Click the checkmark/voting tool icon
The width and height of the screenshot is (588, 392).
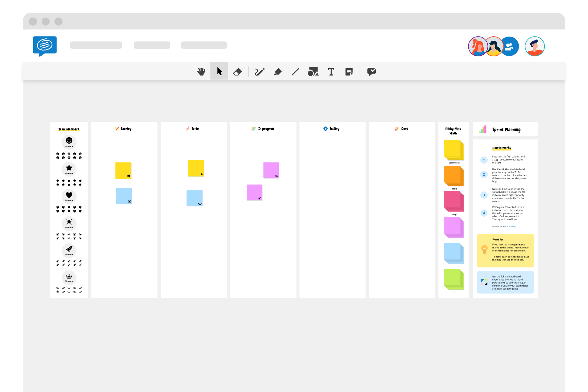tap(371, 71)
